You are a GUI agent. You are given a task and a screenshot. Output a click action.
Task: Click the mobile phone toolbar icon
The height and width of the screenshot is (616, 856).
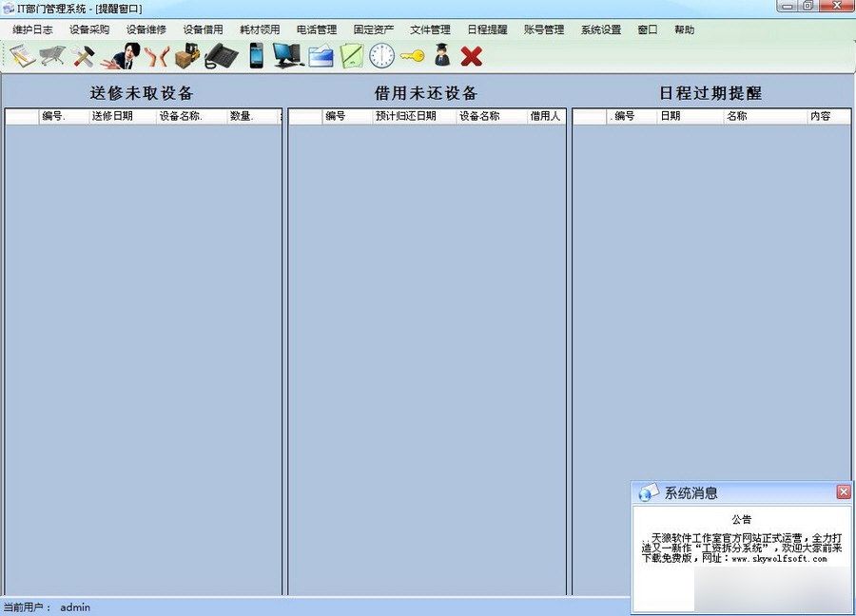point(257,55)
